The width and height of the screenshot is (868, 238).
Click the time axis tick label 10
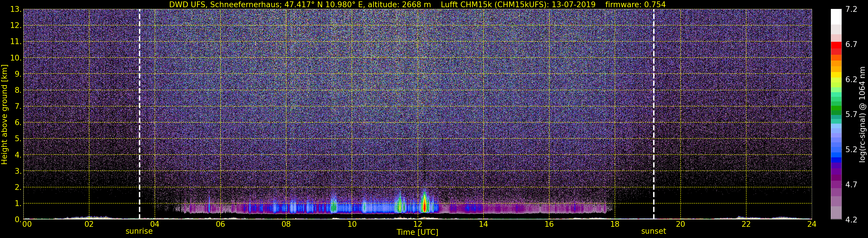pos(352,224)
